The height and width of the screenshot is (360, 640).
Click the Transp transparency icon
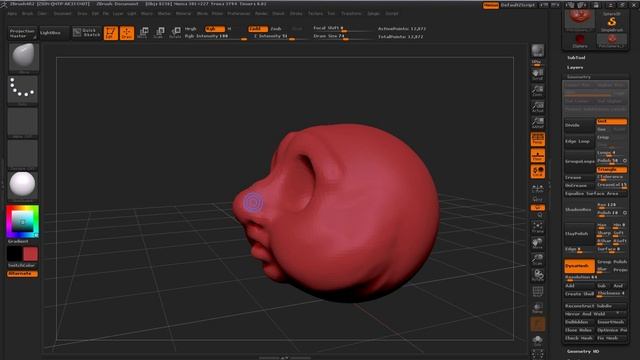pyautogui.click(x=538, y=308)
